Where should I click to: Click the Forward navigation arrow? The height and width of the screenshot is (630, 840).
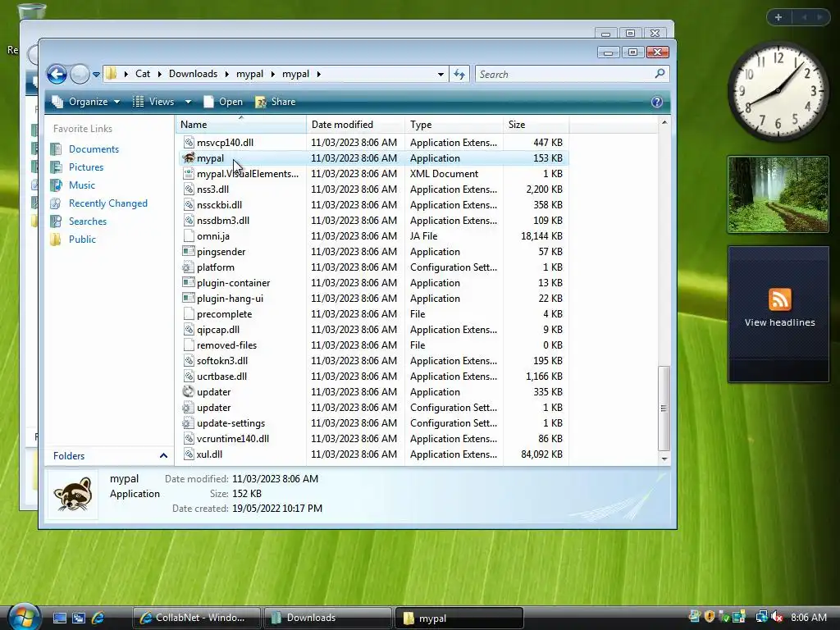(x=80, y=74)
